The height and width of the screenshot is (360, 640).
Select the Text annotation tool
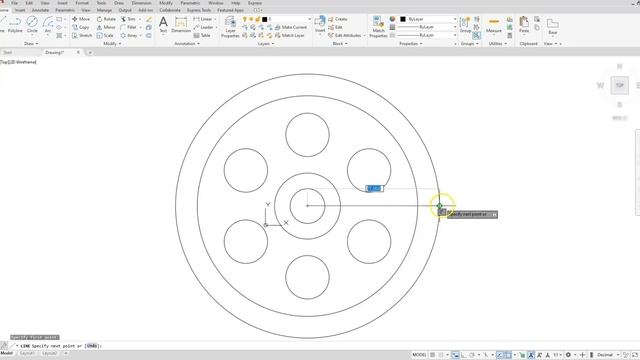pyautogui.click(x=163, y=24)
